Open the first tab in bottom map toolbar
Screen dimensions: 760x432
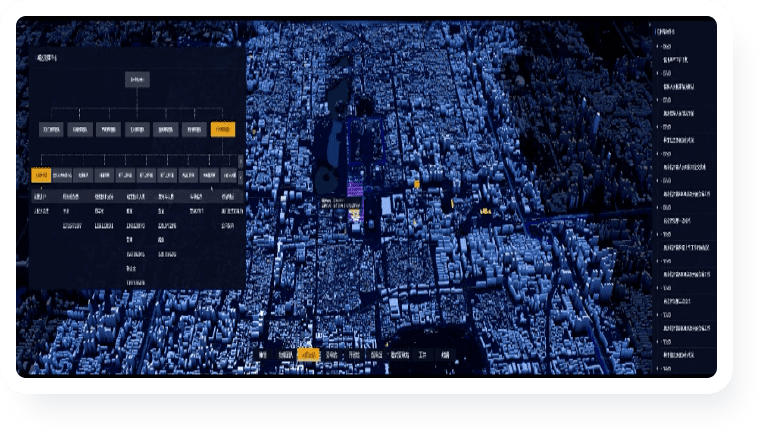[263, 355]
